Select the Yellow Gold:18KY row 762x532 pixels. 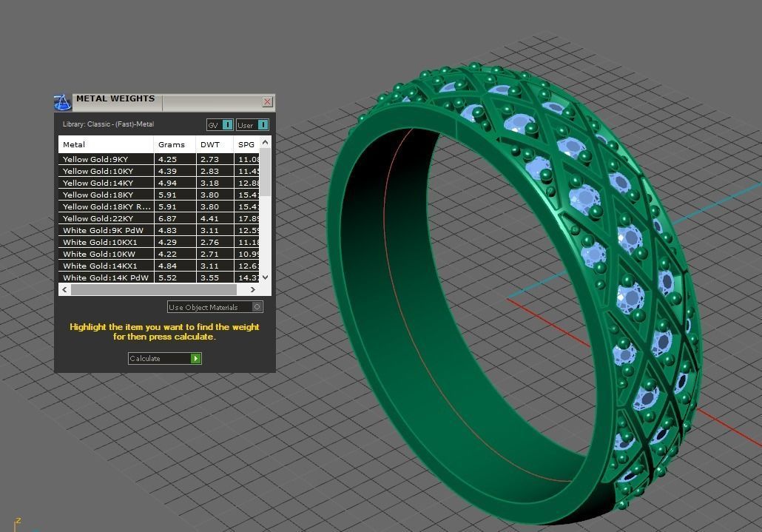coord(159,195)
